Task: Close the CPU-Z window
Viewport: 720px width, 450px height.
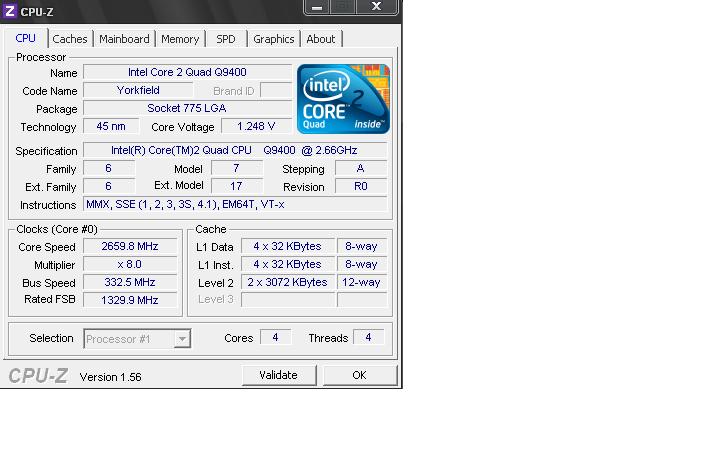Action: pos(377,7)
